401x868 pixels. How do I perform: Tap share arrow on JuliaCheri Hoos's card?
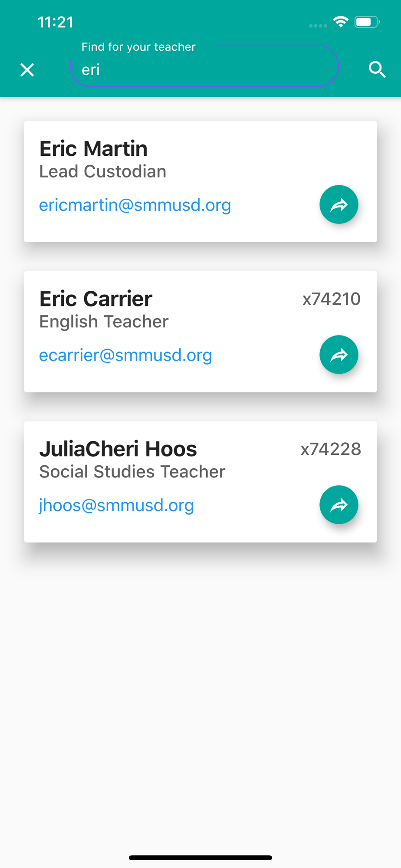[339, 505]
